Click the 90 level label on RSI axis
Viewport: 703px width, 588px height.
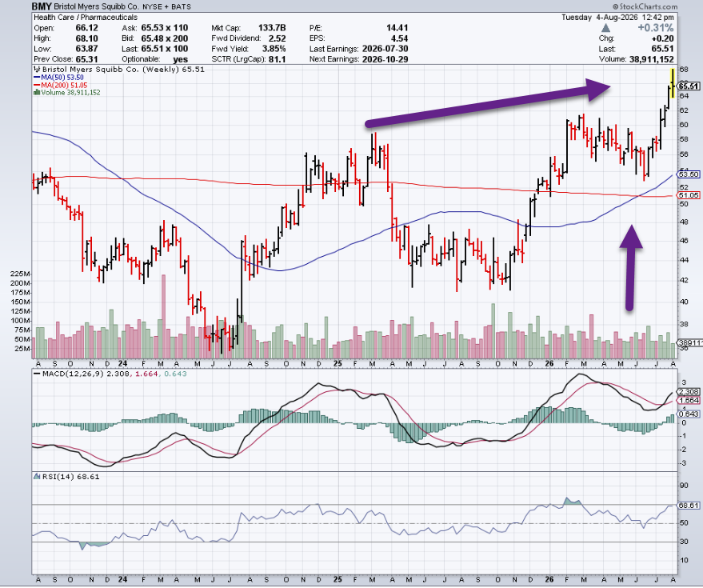[x=684, y=486]
